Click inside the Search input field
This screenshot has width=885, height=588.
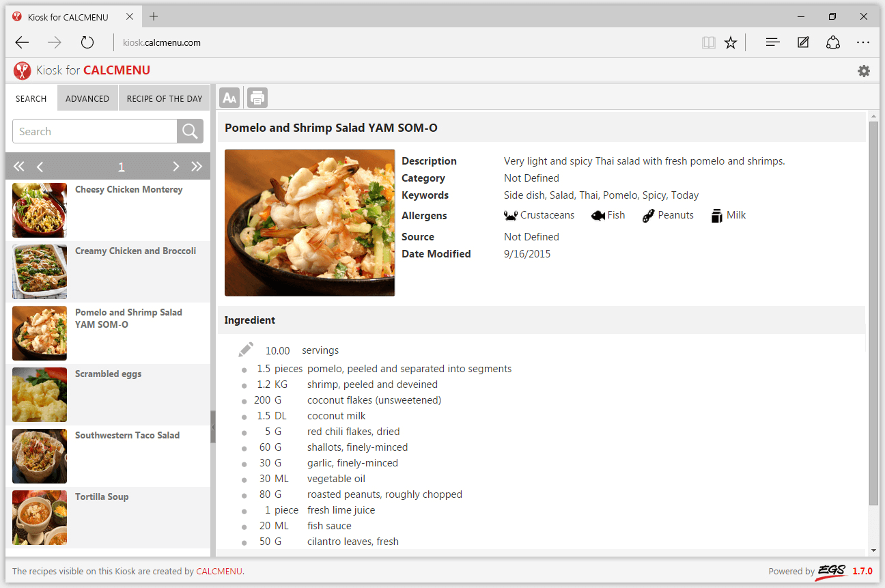94,130
